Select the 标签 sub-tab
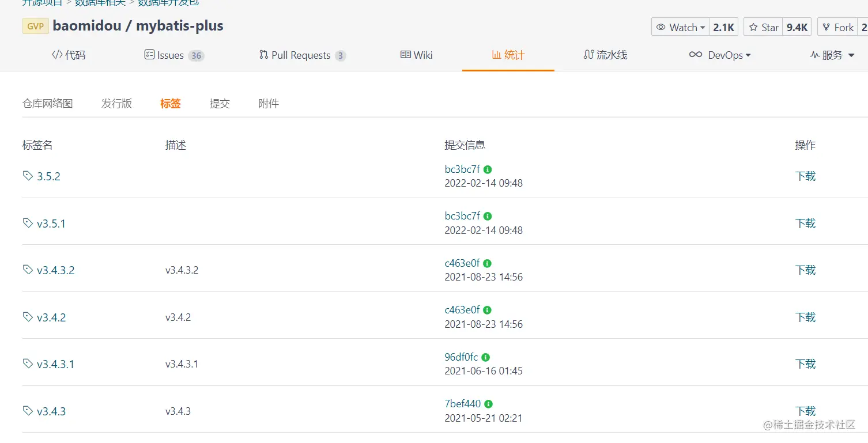 tap(171, 104)
